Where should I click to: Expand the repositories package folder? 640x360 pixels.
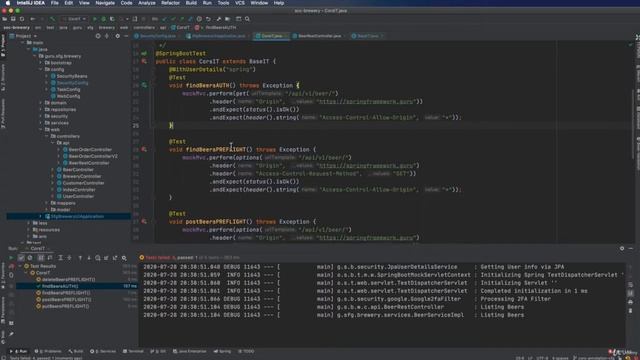pos(41,109)
